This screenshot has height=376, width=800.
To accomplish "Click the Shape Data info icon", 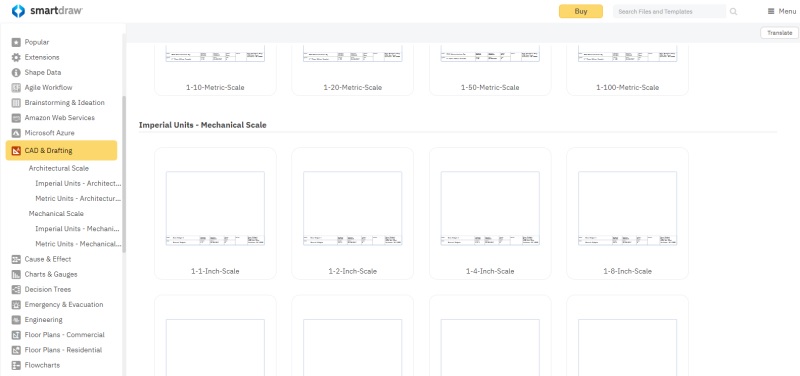I will [16, 72].
